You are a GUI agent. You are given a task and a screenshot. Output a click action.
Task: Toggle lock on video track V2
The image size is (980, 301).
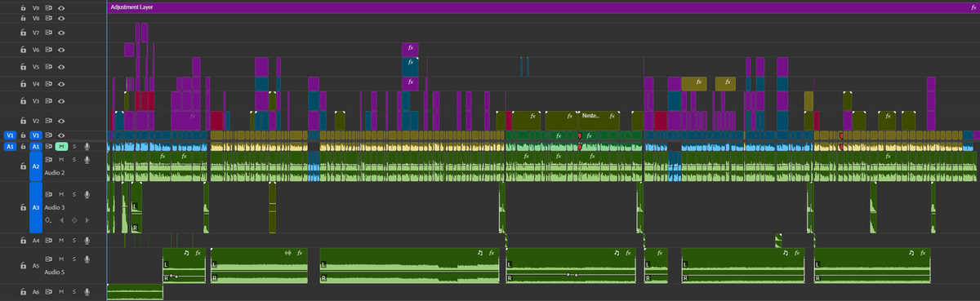[23, 121]
